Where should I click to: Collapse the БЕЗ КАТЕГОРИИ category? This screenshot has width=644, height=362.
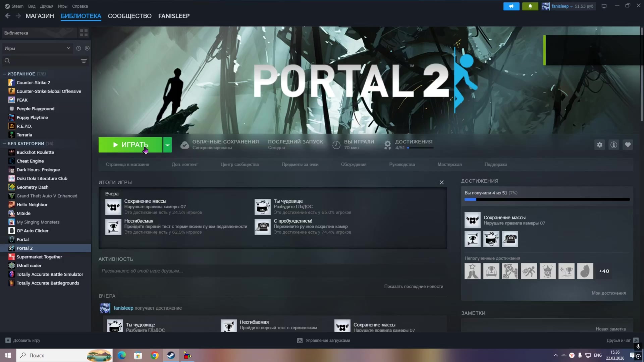point(4,143)
